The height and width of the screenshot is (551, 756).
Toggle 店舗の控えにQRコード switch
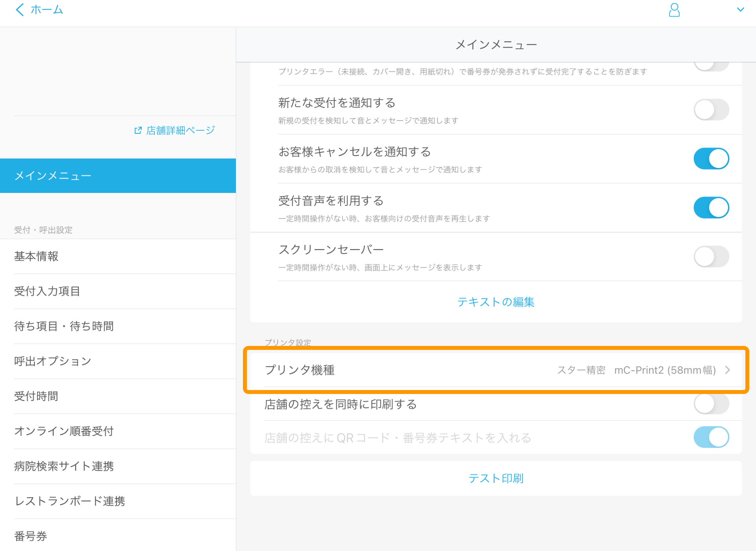tap(711, 437)
